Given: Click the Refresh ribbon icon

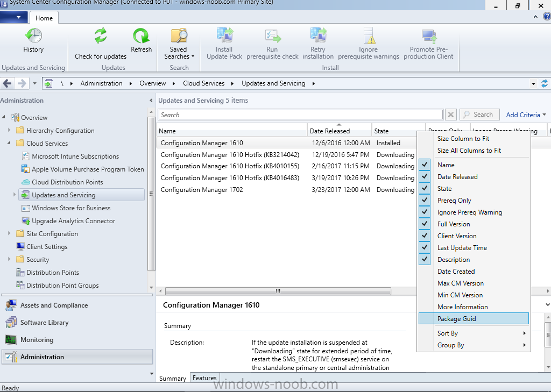Looking at the screenshot, I should click(141, 36).
